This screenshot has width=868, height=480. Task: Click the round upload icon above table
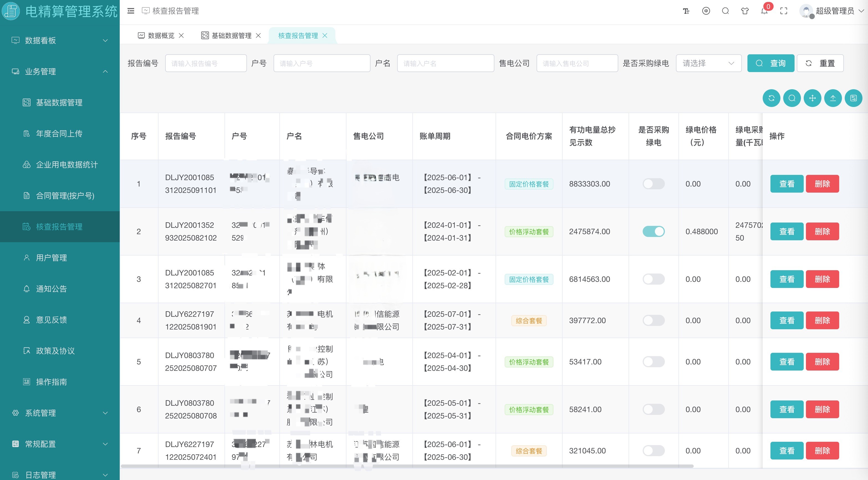[833, 98]
